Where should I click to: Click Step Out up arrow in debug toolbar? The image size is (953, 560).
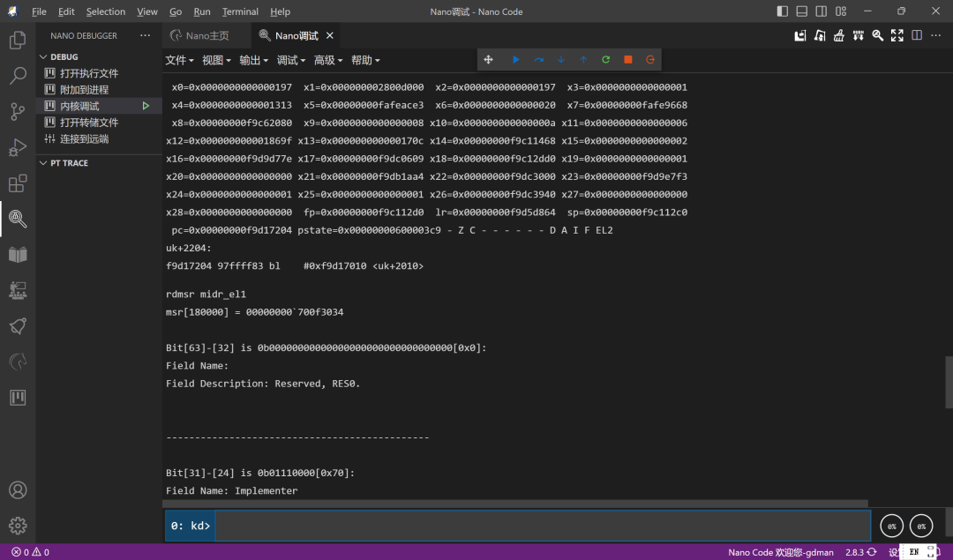tap(583, 59)
